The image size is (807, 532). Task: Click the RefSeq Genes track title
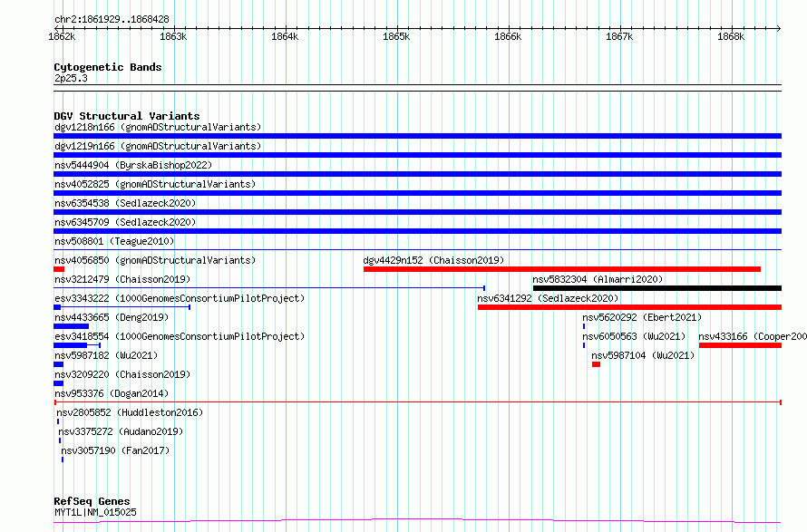point(92,502)
